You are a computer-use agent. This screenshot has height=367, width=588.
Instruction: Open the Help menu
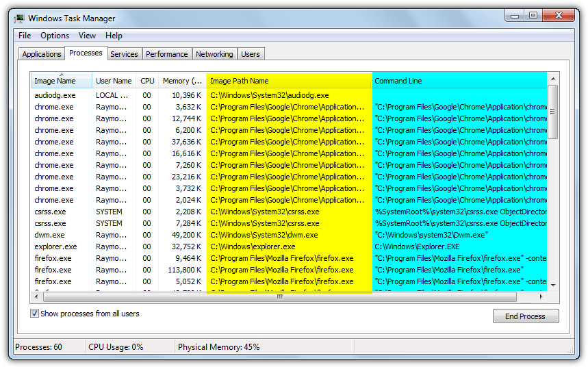tap(114, 36)
